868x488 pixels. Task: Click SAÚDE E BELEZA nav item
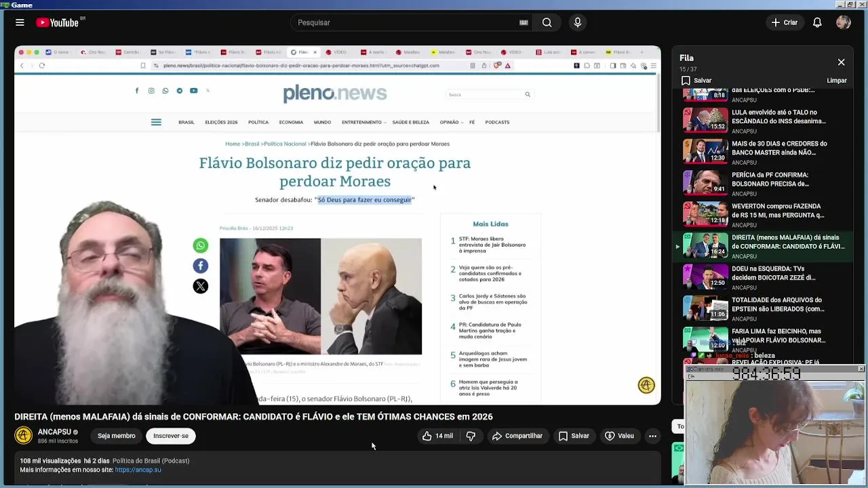410,122
